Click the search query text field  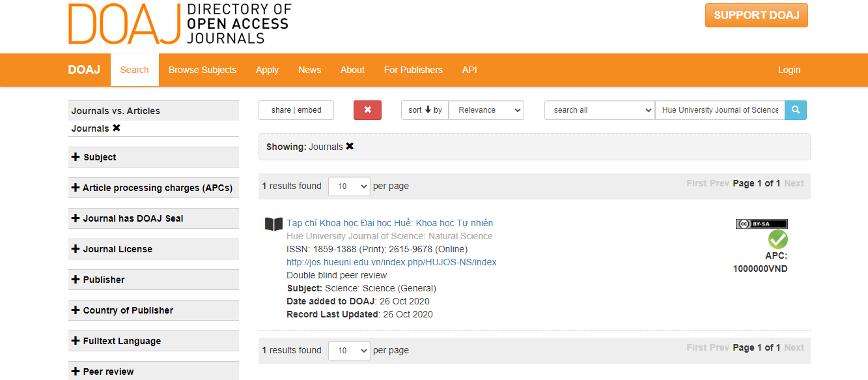point(720,110)
